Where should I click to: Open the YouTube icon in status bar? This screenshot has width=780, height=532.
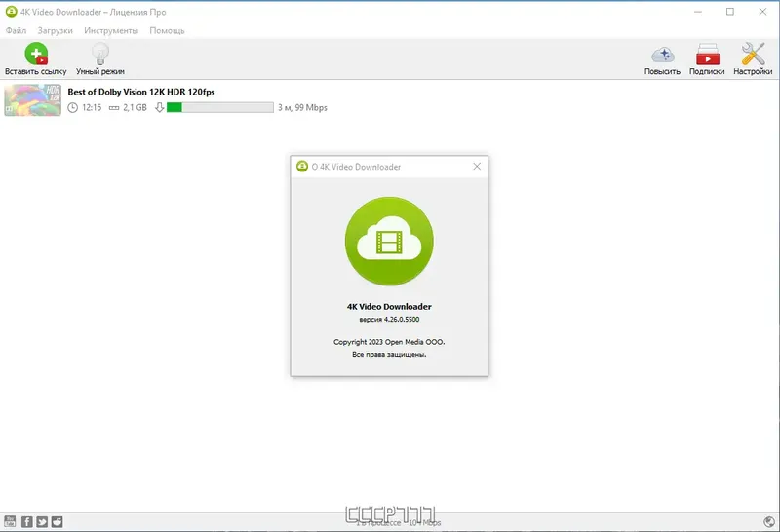click(x=10, y=521)
